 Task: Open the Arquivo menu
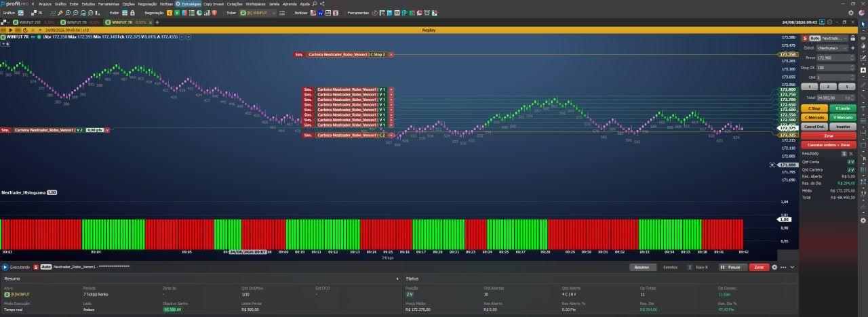(45, 4)
